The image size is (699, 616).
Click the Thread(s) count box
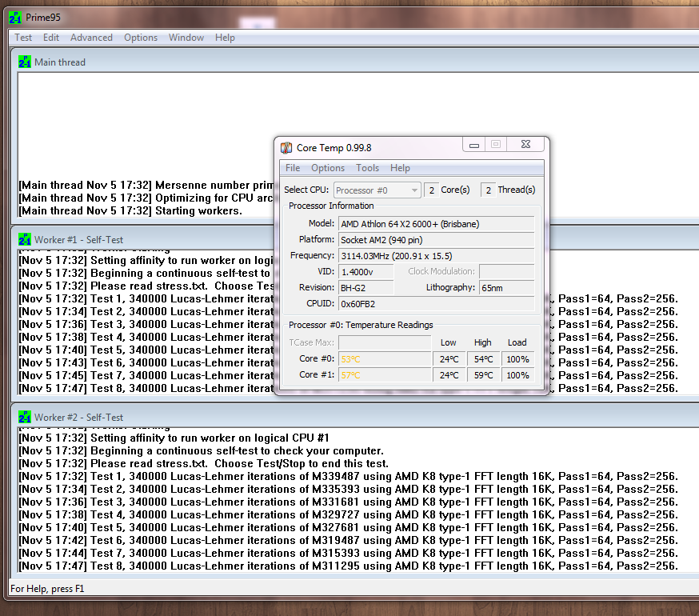click(x=488, y=190)
